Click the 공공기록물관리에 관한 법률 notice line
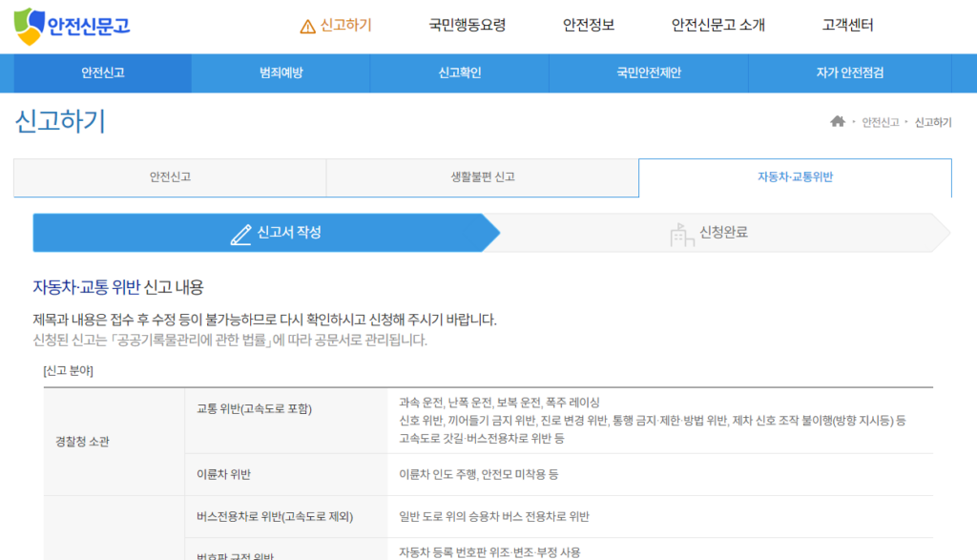 click(x=230, y=341)
